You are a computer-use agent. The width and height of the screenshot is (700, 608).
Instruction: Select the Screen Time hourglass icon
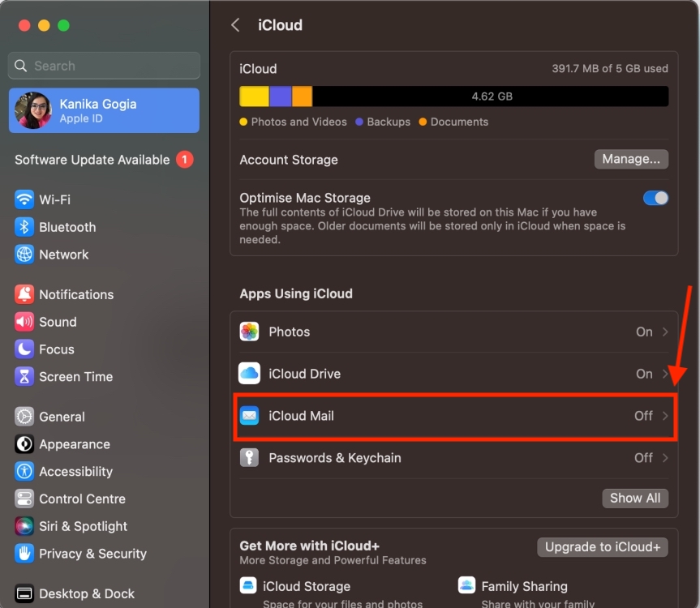point(22,376)
